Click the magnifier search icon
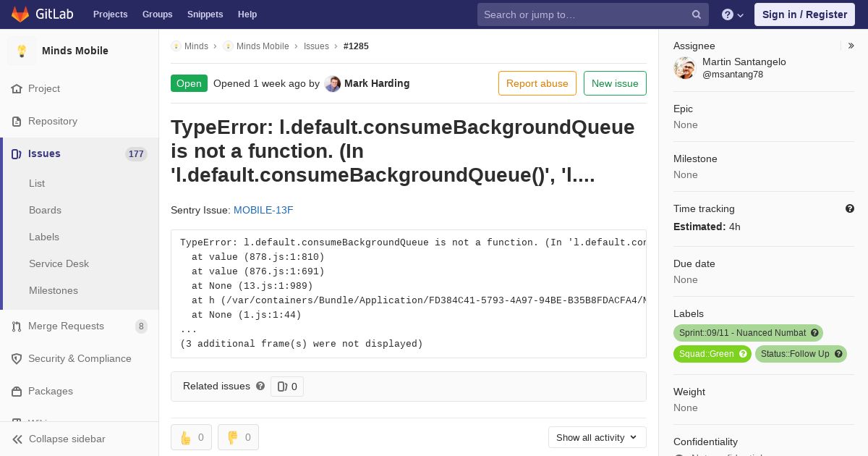 pyautogui.click(x=697, y=14)
